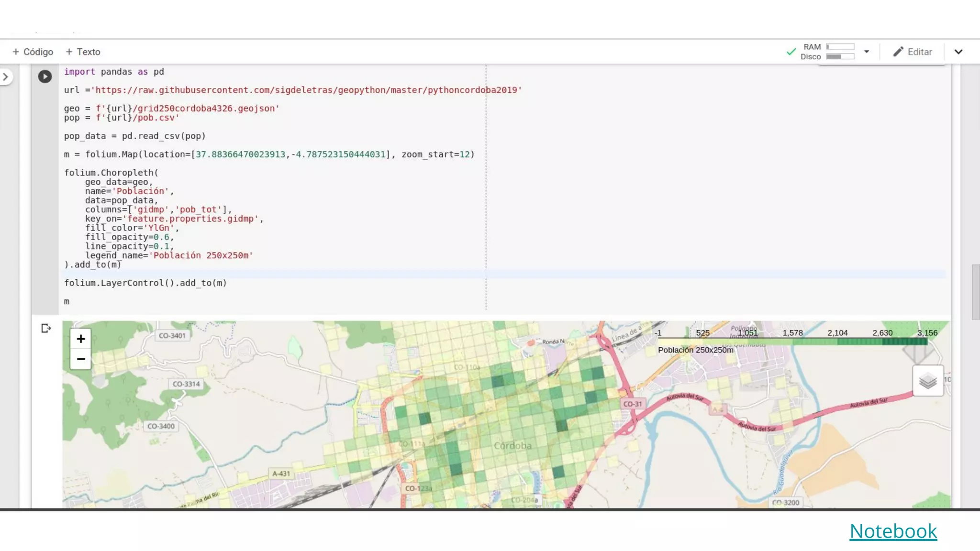Click the CO-31 road marker on map
The width and height of the screenshot is (980, 551).
point(633,404)
